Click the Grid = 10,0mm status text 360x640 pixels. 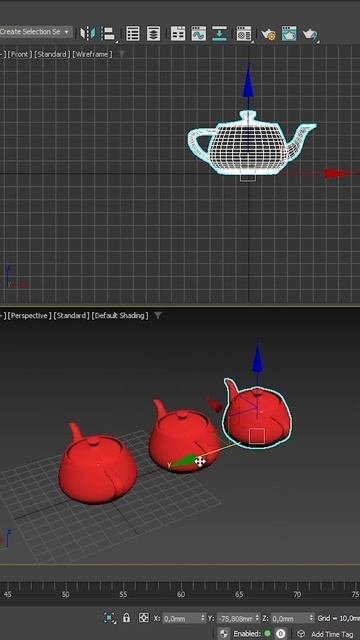(339, 618)
